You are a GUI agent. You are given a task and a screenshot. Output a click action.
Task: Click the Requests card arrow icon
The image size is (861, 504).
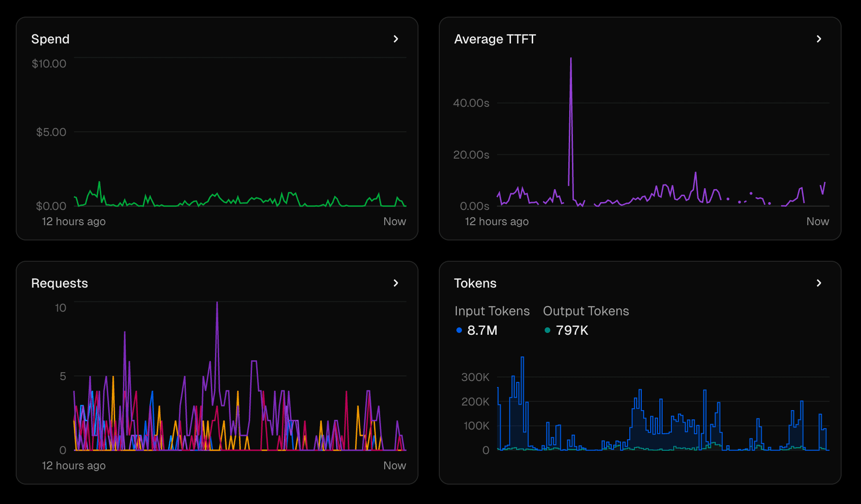395,283
